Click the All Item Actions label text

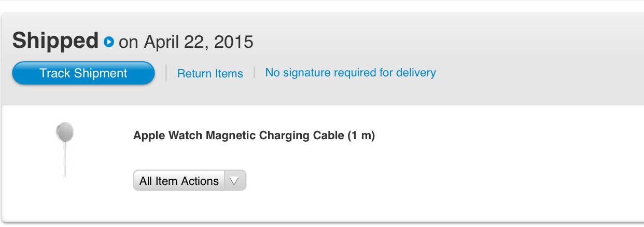(x=179, y=181)
